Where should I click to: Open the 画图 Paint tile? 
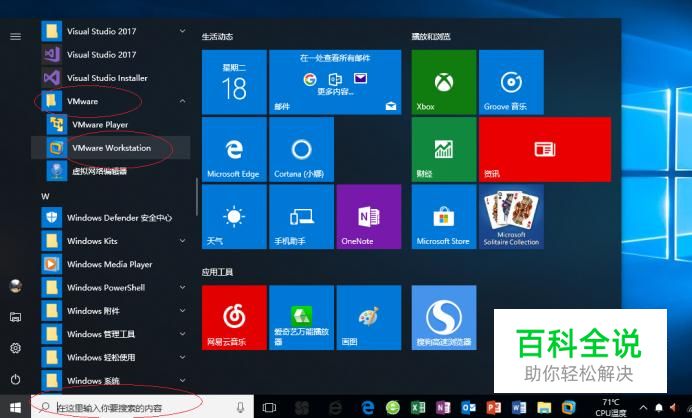tap(369, 317)
